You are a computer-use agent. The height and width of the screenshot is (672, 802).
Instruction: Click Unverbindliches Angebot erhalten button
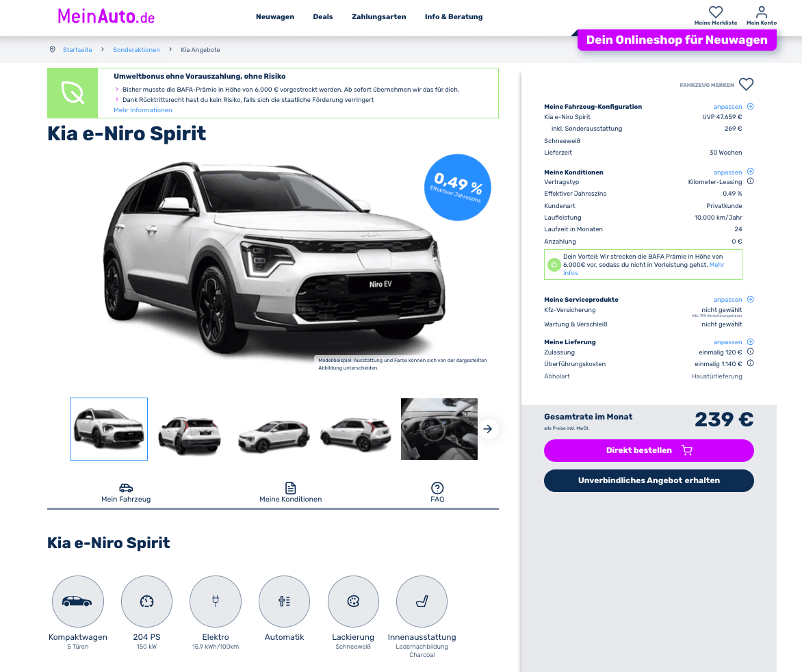click(649, 480)
